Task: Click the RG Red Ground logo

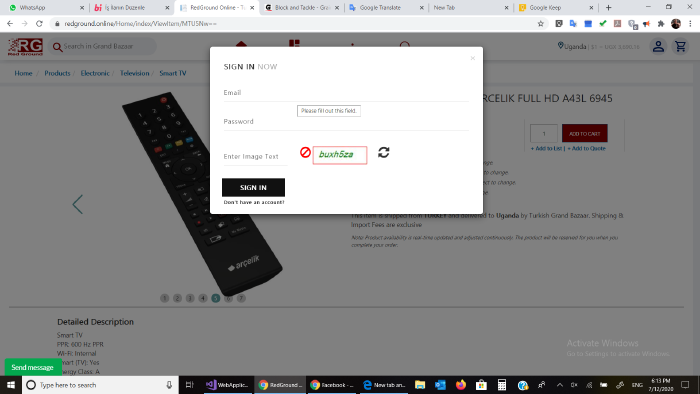Action: (x=25, y=46)
